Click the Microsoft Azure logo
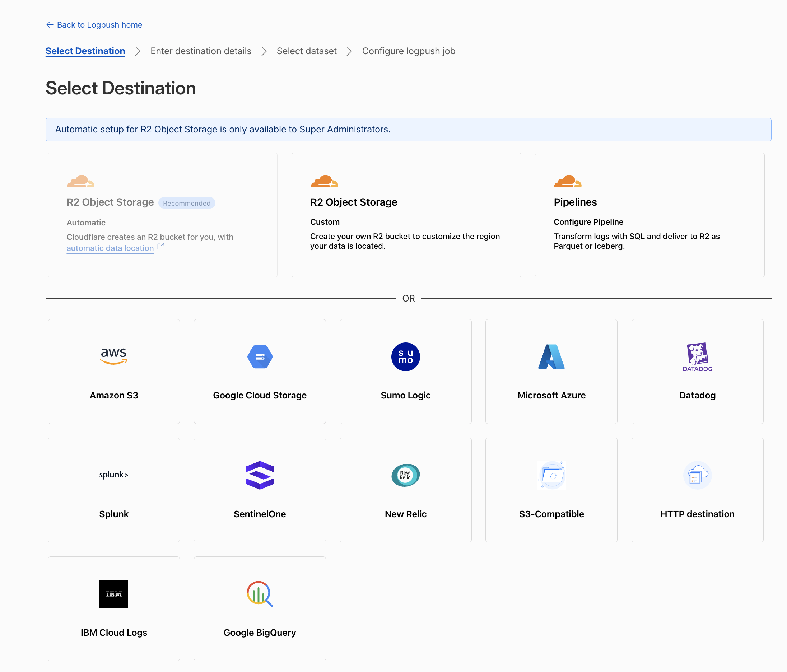Screen dimensions: 787x672 551,357
